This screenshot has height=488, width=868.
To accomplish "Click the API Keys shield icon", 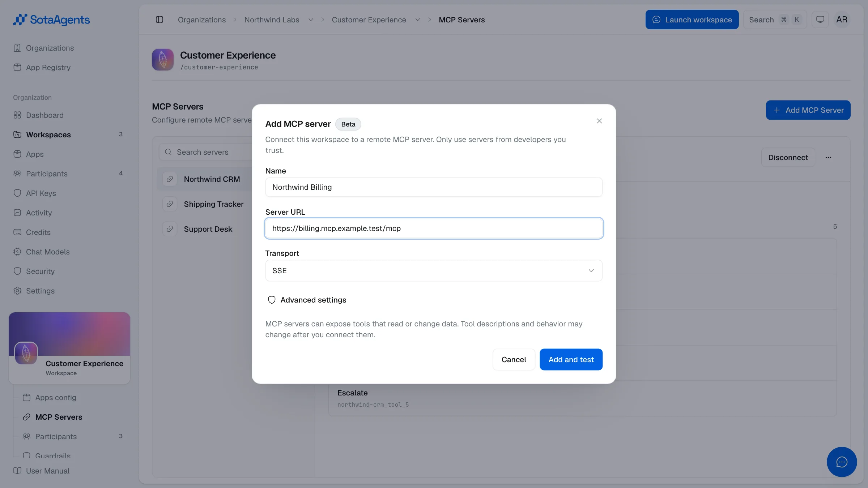I will click(x=17, y=193).
